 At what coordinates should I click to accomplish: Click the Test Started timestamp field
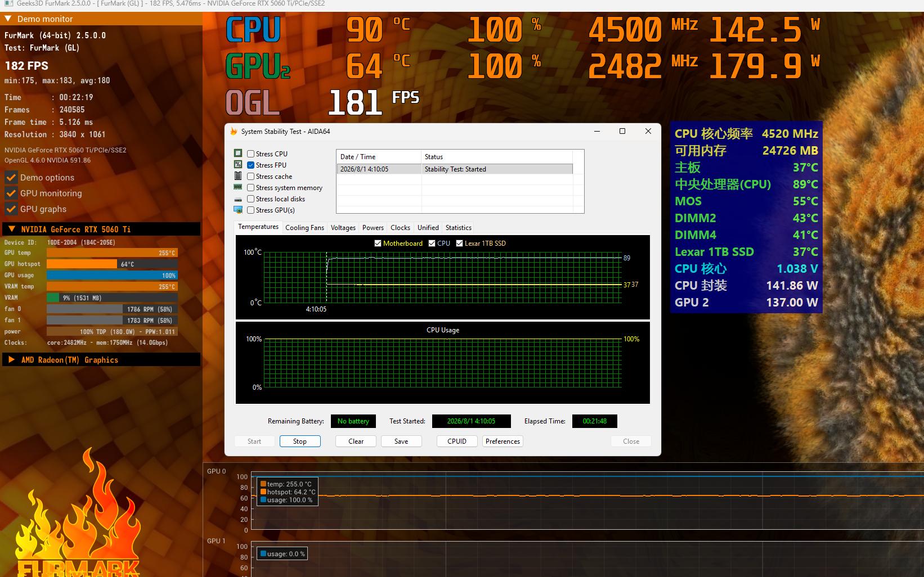(x=471, y=421)
